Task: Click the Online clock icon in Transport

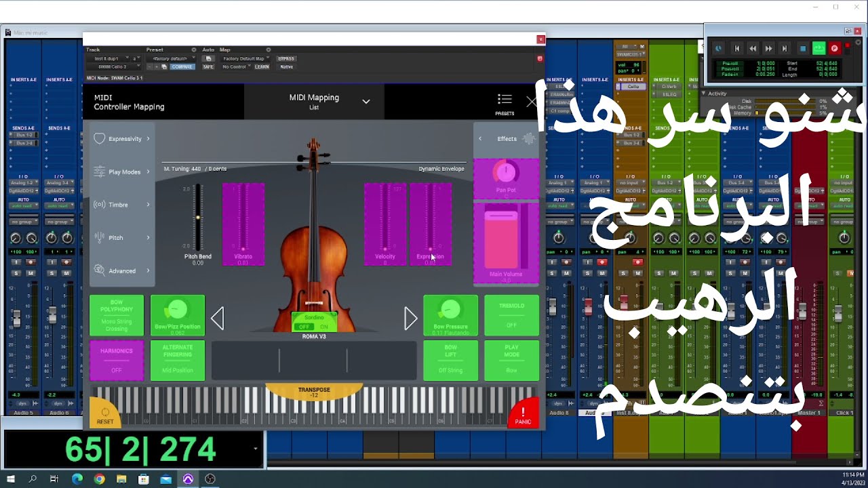Action: [718, 49]
